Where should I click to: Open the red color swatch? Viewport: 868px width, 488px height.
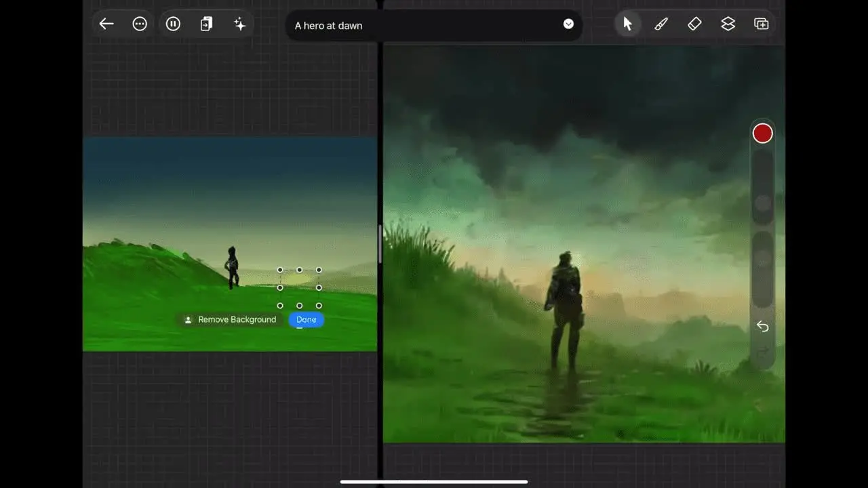point(763,134)
